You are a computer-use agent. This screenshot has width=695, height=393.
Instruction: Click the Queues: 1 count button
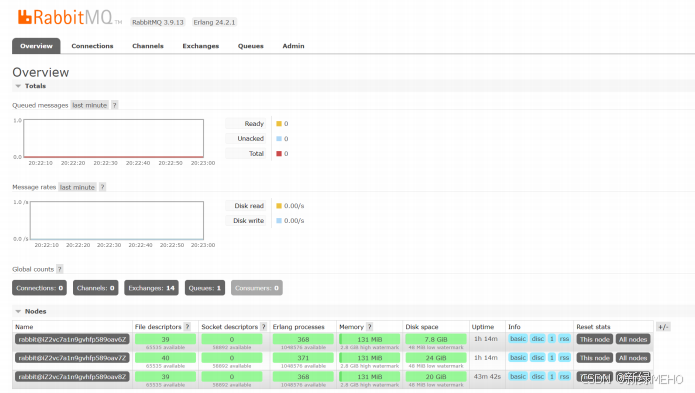[205, 288]
